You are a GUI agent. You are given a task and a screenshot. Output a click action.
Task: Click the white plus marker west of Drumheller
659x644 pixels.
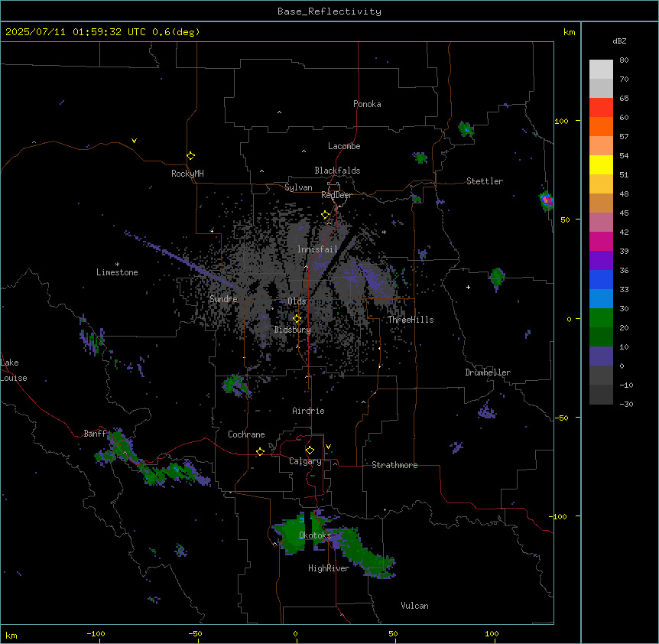468,287
